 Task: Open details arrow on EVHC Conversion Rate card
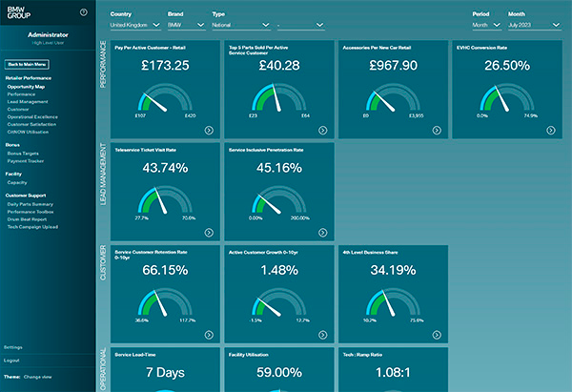pyautogui.click(x=551, y=131)
